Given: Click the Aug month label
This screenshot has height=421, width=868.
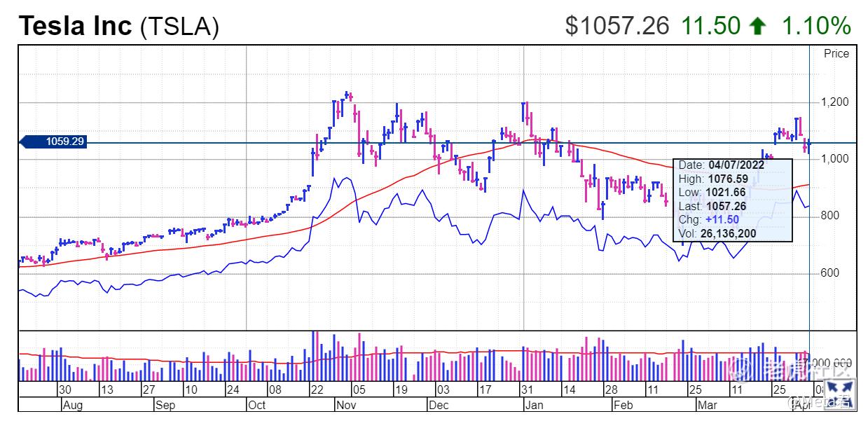Looking at the screenshot, I should 73,405.
